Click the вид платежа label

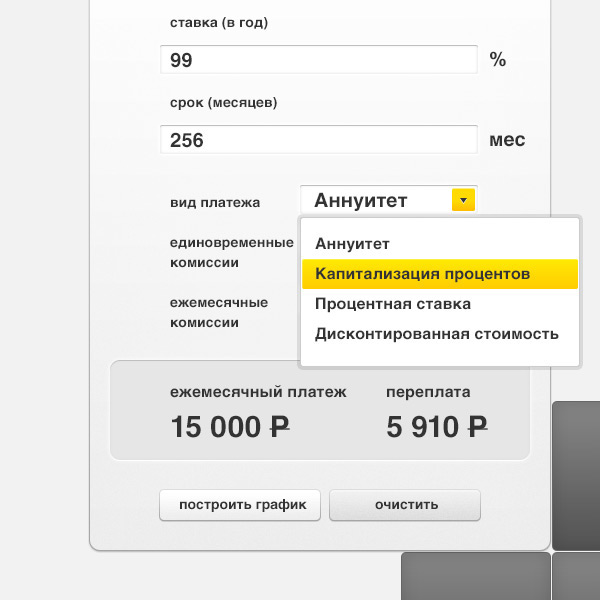tap(215, 202)
